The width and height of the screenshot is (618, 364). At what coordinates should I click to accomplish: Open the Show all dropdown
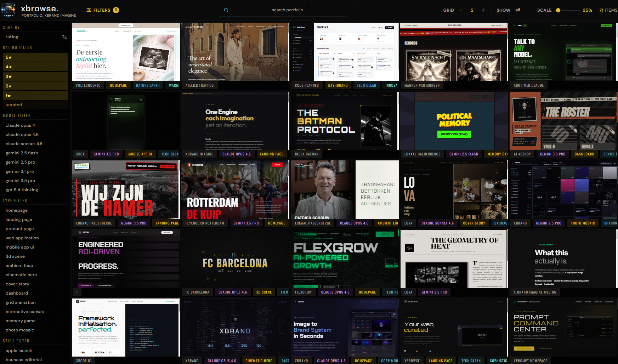(521, 10)
